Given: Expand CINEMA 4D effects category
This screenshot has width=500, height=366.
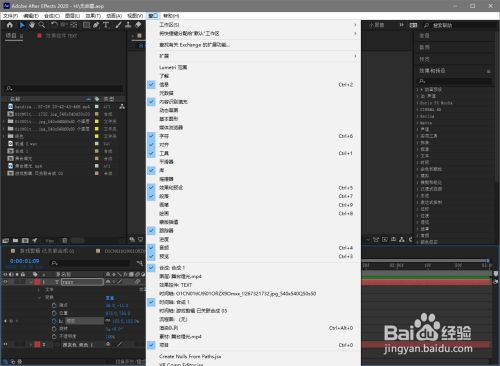Looking at the screenshot, I should click(x=417, y=110).
